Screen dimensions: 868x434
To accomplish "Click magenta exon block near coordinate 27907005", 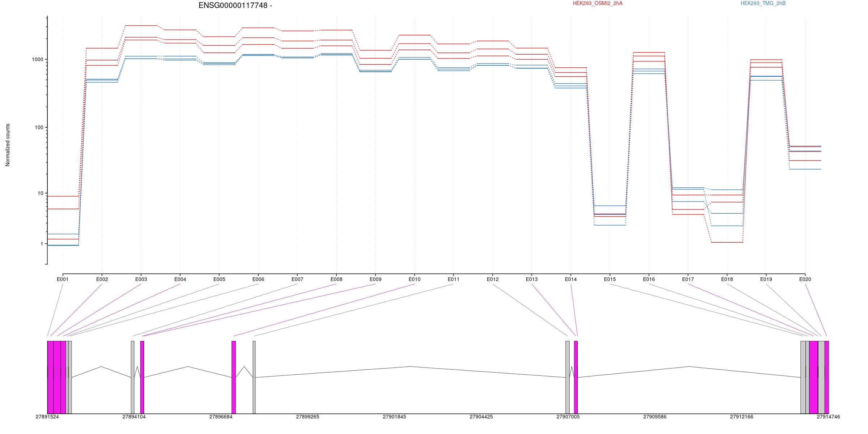I will tap(576, 377).
